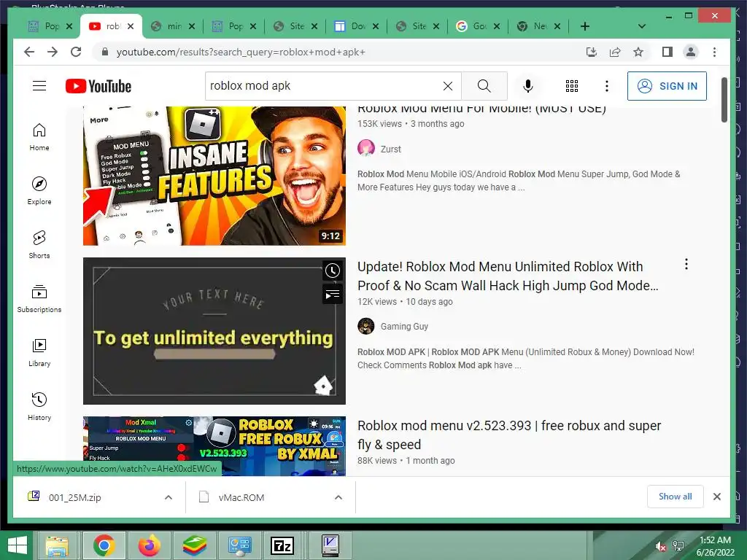
Task: Expand the tab search dropdown
Action: [x=642, y=26]
